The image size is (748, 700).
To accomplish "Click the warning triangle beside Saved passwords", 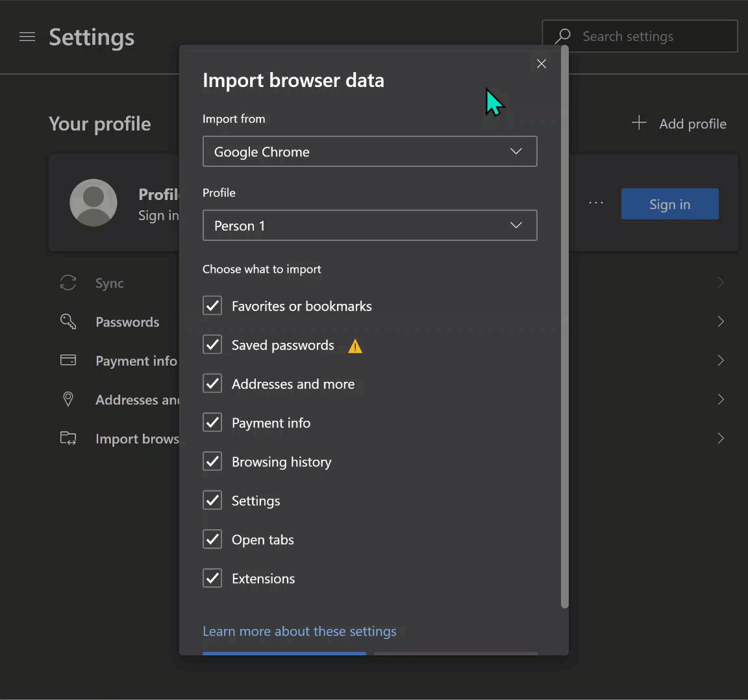I will [x=355, y=346].
